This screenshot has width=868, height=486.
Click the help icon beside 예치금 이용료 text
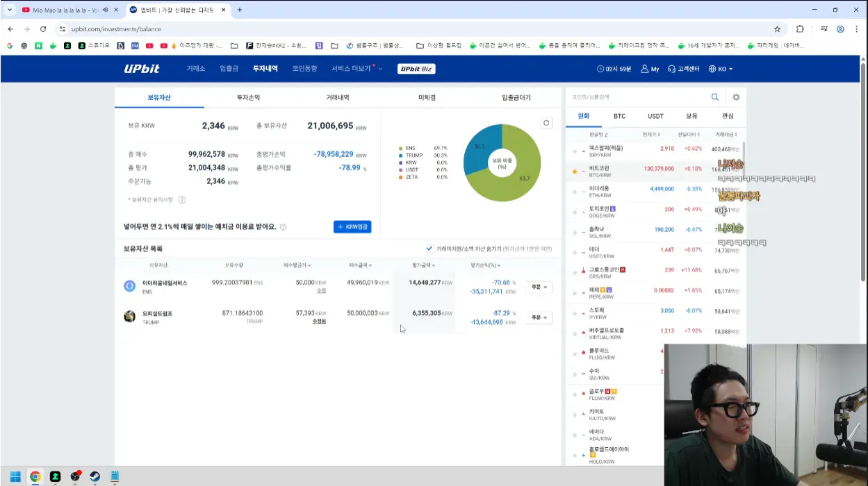(x=283, y=227)
